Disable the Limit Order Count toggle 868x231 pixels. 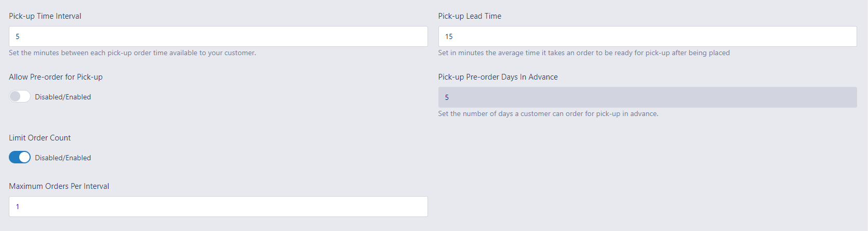20,158
